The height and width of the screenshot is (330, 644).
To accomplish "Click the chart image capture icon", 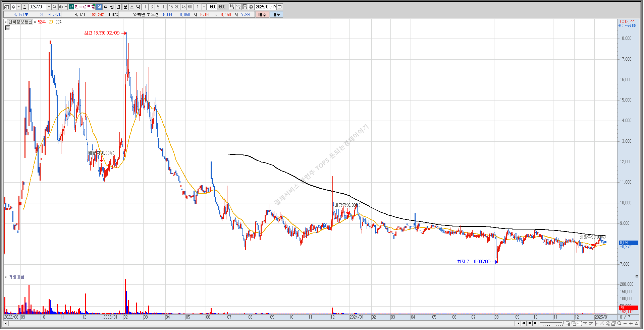I will point(613,323).
